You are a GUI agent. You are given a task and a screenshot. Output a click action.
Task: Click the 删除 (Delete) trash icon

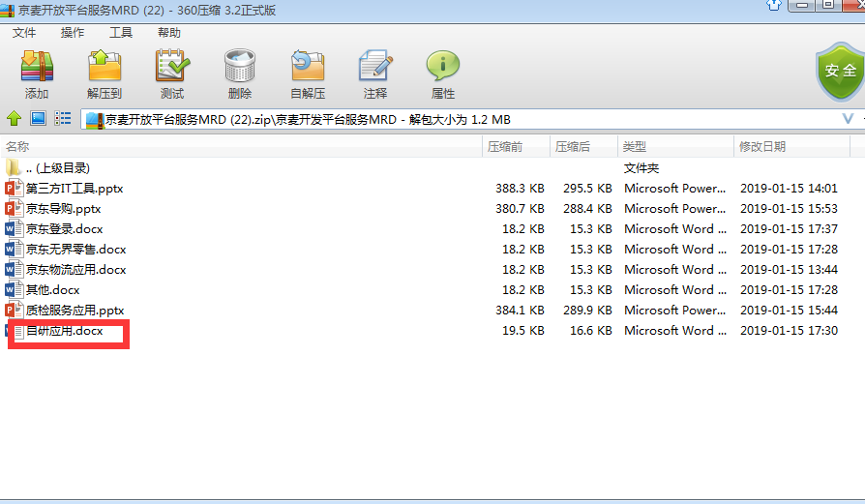(x=239, y=66)
